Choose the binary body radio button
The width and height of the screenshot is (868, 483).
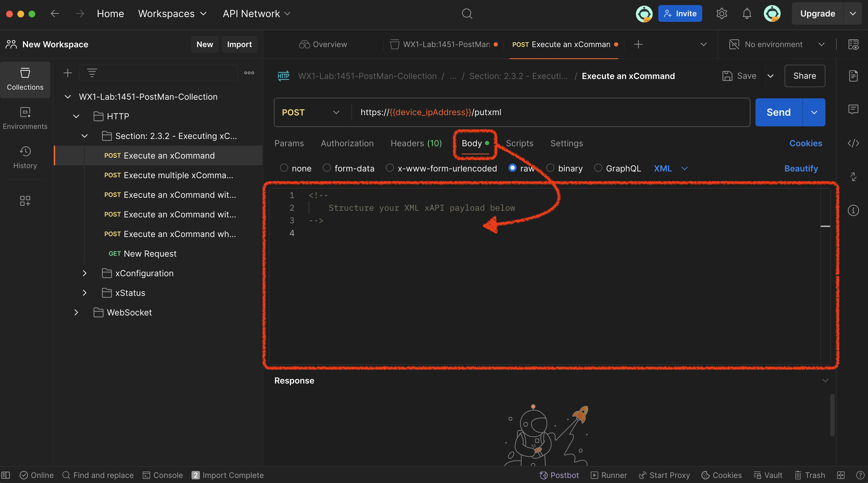pyautogui.click(x=550, y=168)
